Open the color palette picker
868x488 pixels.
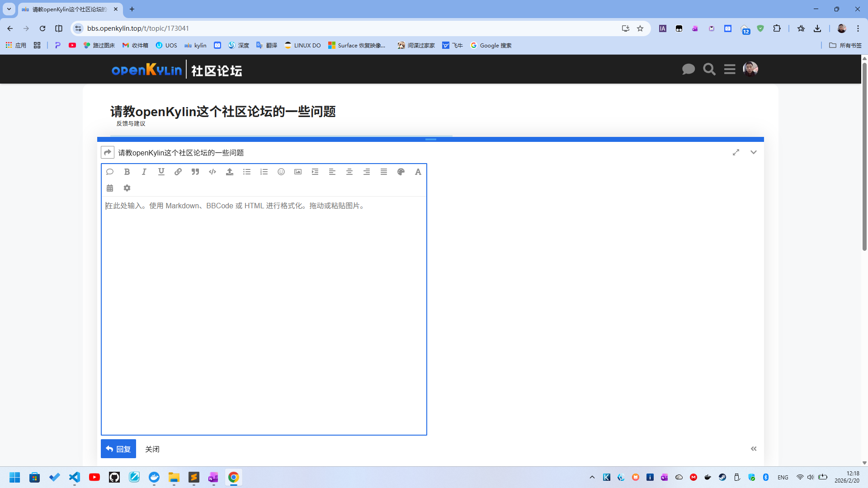[401, 172]
